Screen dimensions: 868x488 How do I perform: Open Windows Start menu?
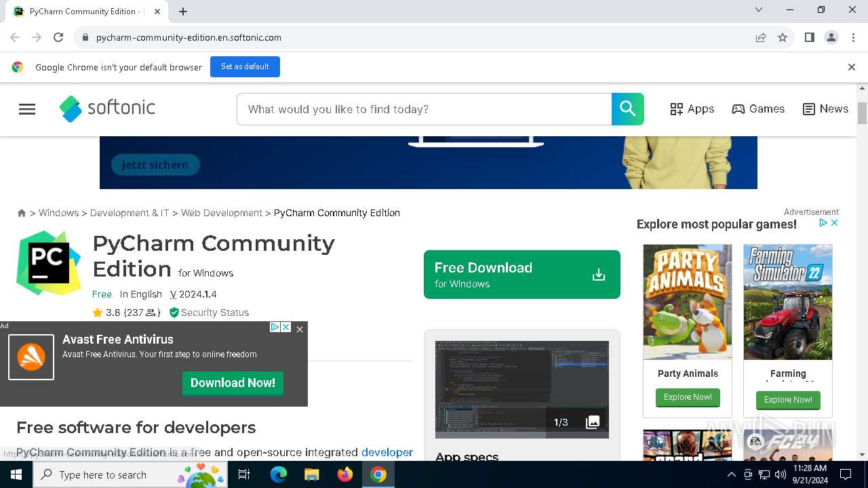point(16,474)
